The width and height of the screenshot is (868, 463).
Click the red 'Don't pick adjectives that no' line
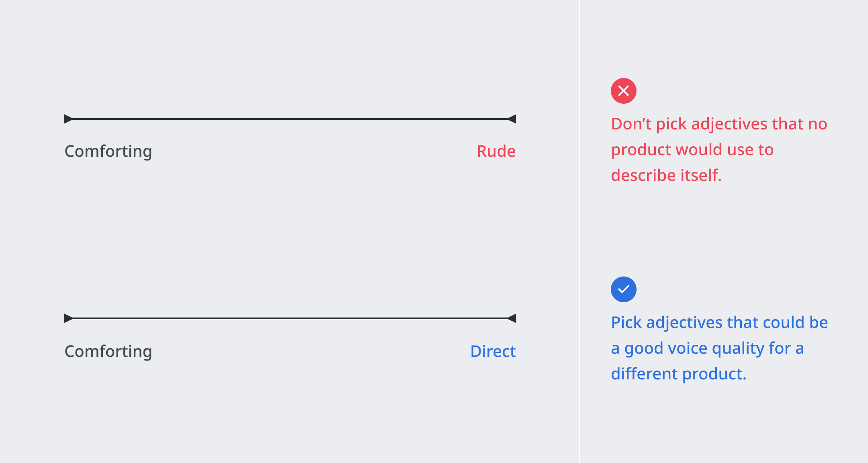pos(719,124)
